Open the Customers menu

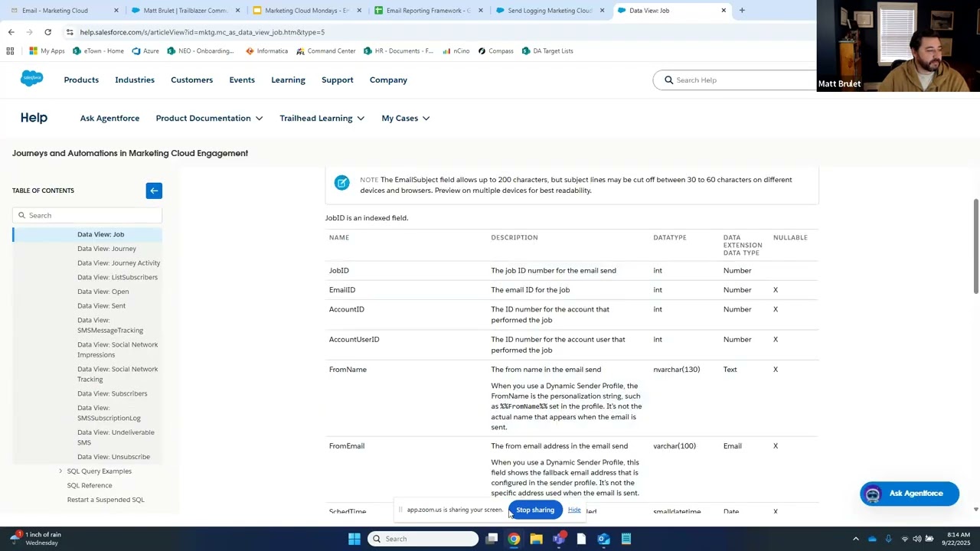coord(191,80)
